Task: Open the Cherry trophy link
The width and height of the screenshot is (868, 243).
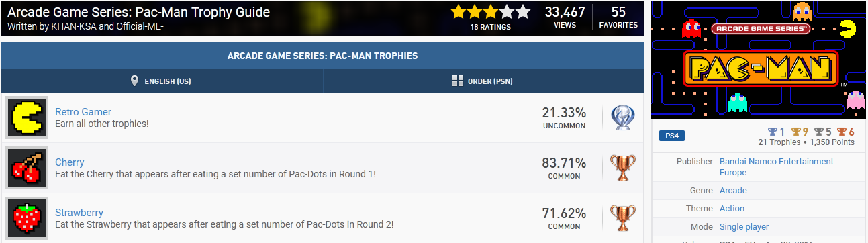Action: (70, 162)
